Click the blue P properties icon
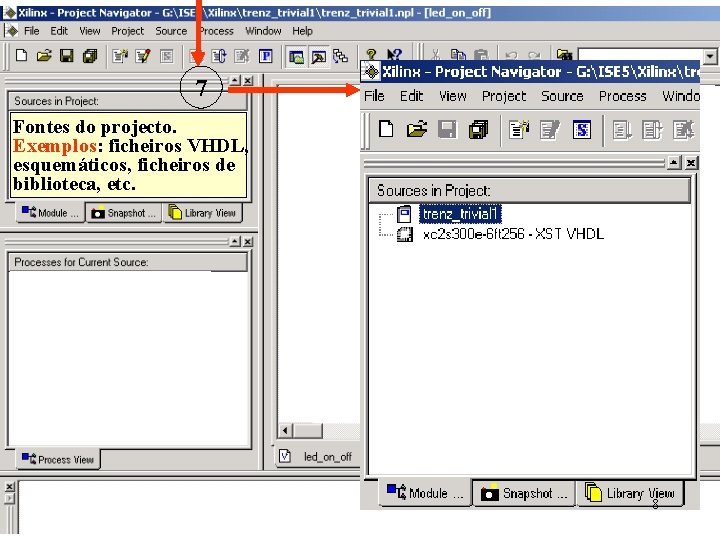The image size is (720, 540). click(266, 56)
